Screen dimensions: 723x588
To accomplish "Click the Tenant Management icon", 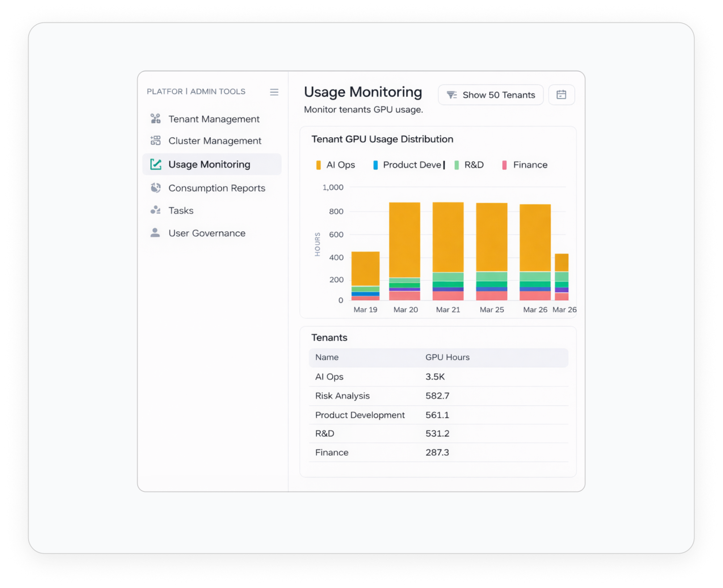I will click(x=156, y=119).
